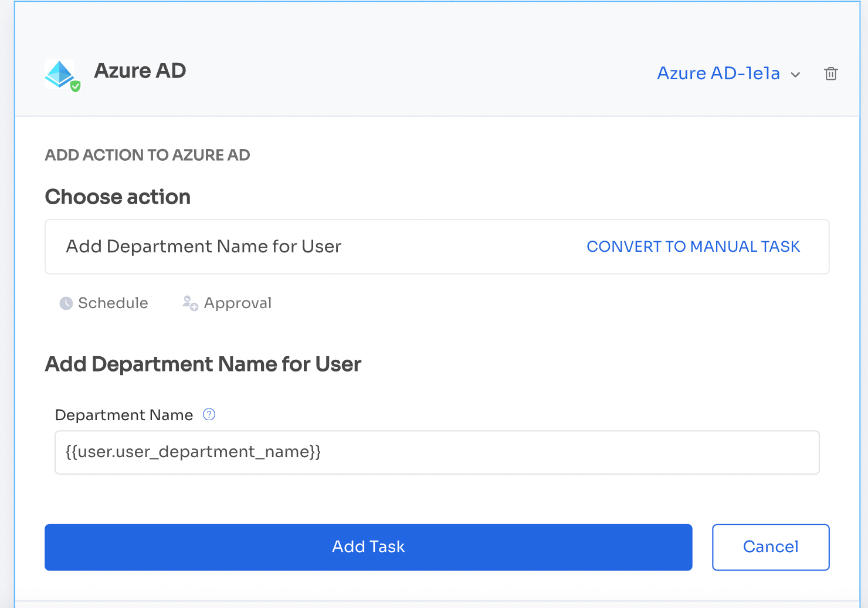The image size is (868, 608).
Task: Click the help icon next to Department Name
Action: (209, 414)
